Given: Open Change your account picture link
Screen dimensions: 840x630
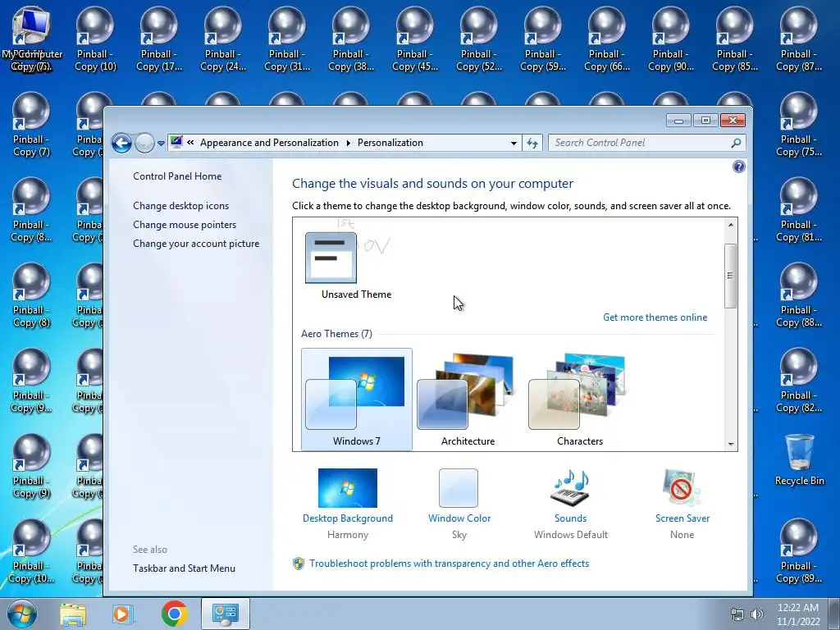Looking at the screenshot, I should pos(196,244).
